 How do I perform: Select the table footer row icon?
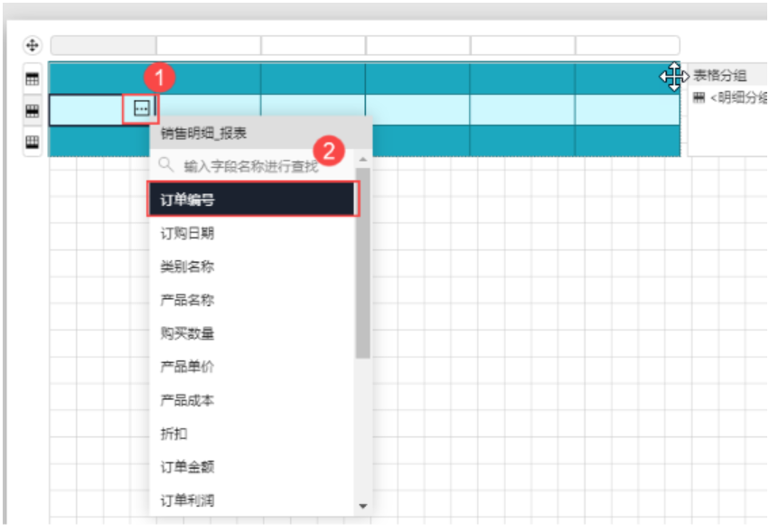(32, 142)
